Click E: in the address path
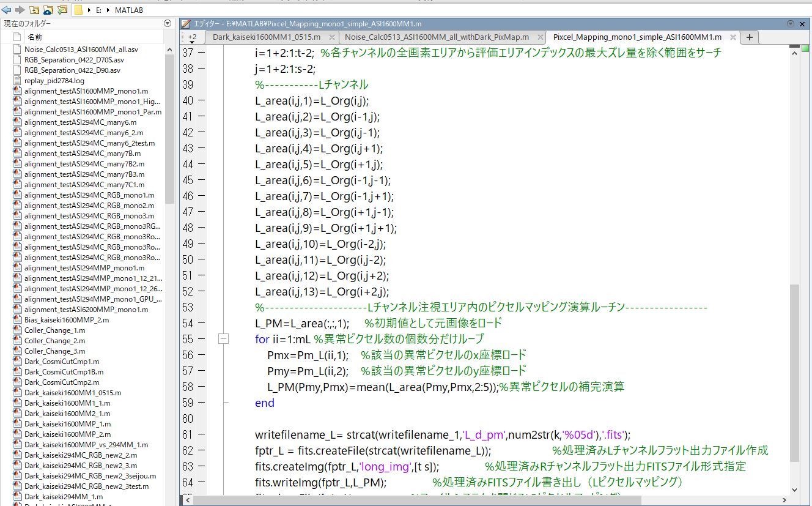 coord(98,10)
